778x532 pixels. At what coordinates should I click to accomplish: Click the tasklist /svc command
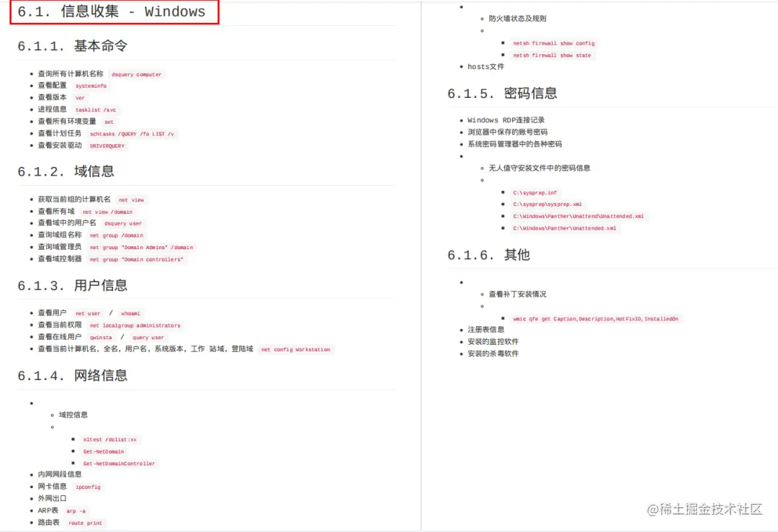(96, 110)
